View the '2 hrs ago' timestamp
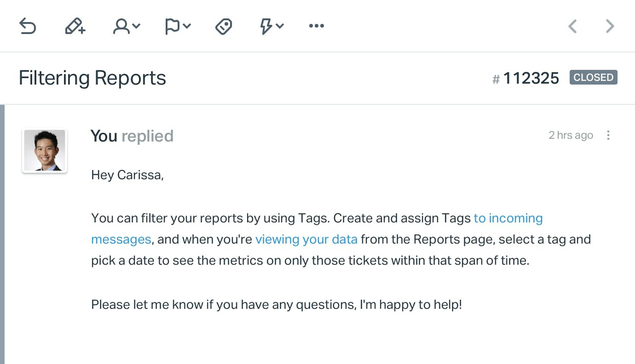Screen dimensions: 635x364 [570, 134]
